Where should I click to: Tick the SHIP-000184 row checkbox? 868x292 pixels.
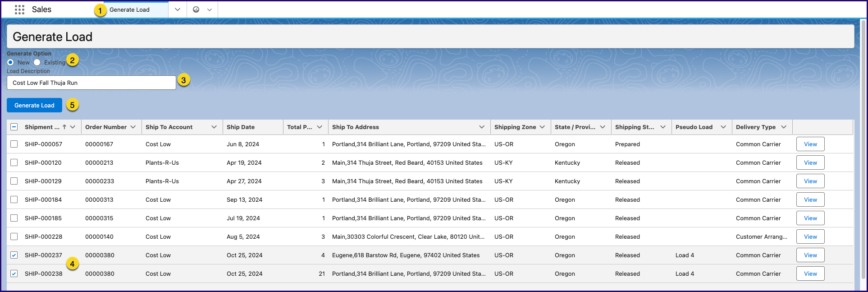pos(14,200)
